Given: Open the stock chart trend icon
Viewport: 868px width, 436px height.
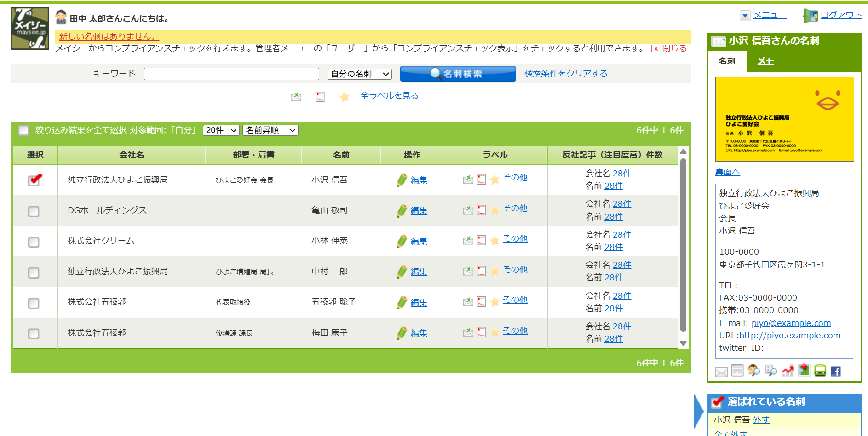Looking at the screenshot, I should [788, 370].
